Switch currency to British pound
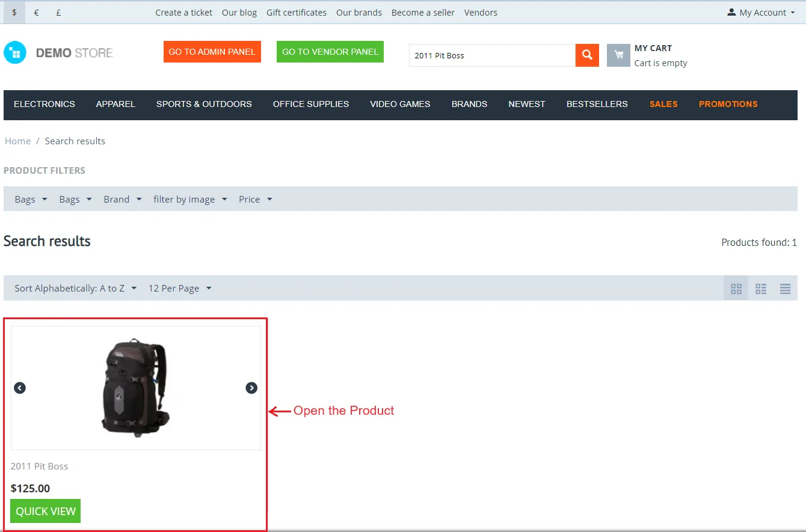Screen dimensions: 806x532 click(x=58, y=12)
